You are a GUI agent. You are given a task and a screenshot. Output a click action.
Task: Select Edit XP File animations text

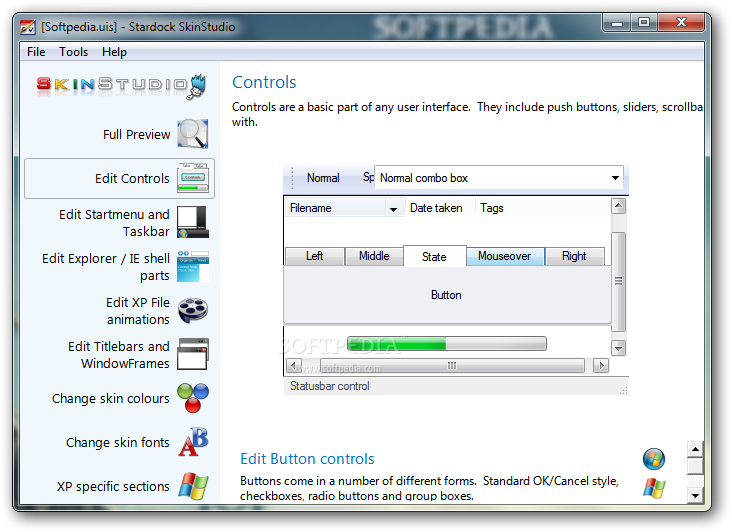coord(138,311)
